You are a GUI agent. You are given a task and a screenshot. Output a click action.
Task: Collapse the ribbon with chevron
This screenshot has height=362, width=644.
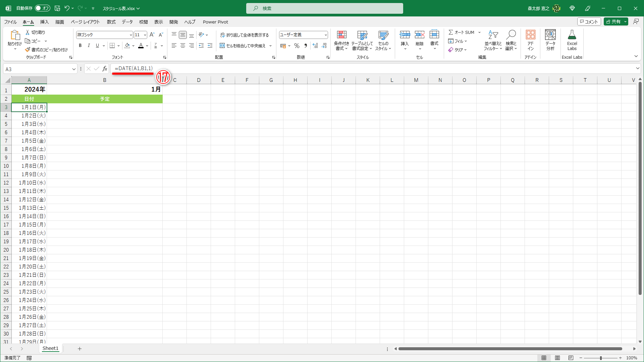636,56
